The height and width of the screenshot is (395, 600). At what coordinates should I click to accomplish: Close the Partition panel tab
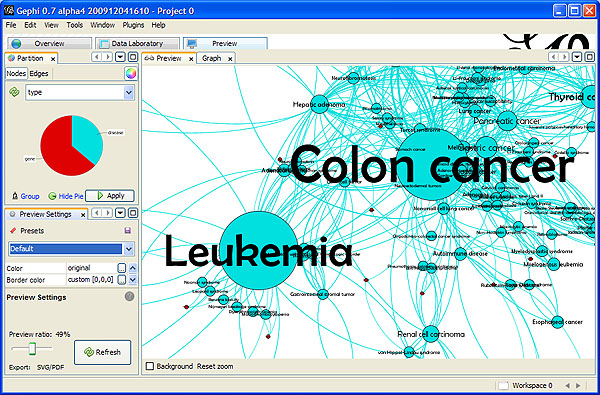53,59
